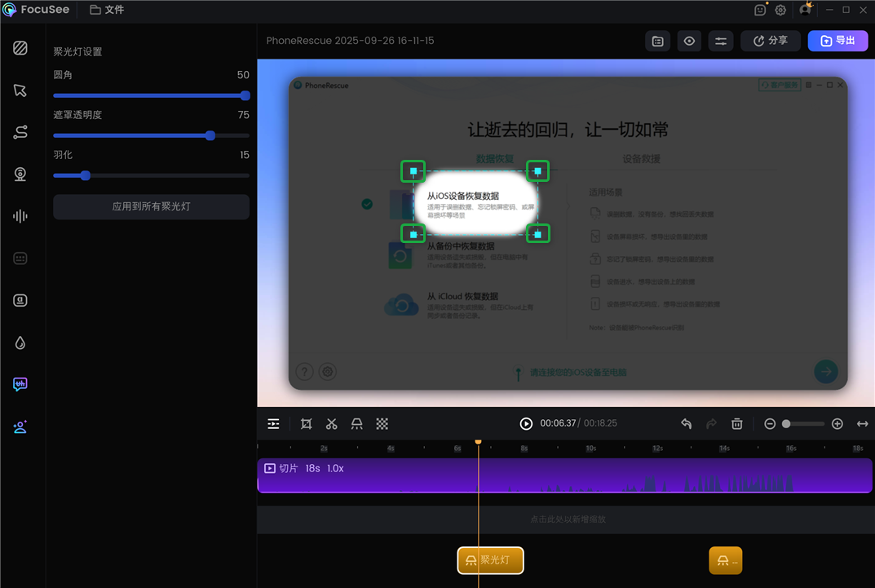The width and height of the screenshot is (875, 588).
Task: Select the pointer tool in the left sidebar
Action: coord(20,90)
